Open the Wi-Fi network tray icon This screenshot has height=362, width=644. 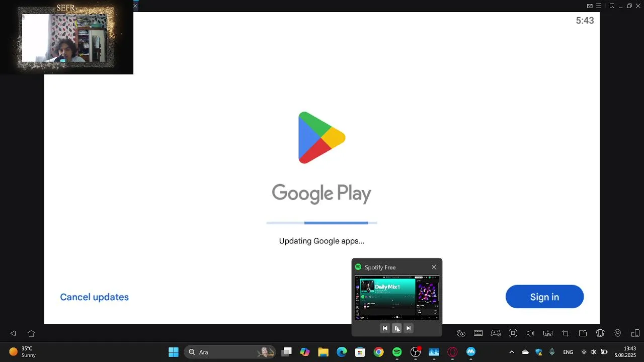click(x=584, y=352)
